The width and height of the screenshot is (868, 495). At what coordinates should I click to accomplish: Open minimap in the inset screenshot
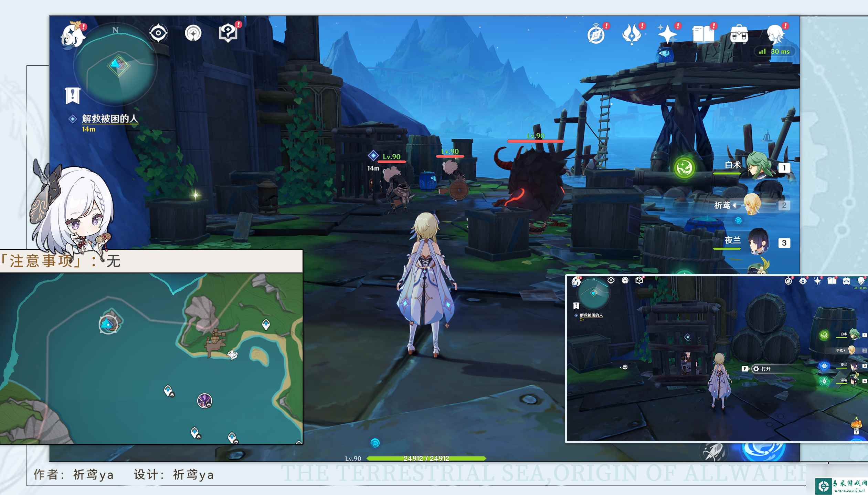tap(593, 293)
